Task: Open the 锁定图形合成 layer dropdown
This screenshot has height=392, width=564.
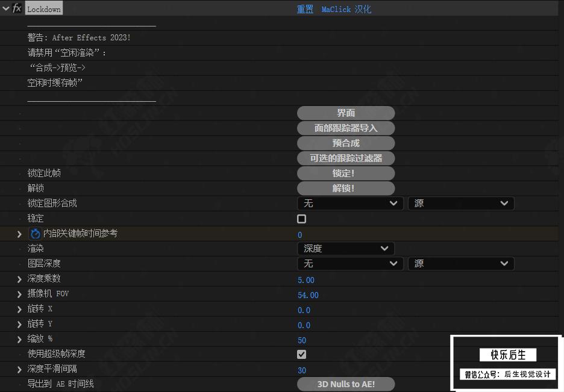Action: [350, 204]
